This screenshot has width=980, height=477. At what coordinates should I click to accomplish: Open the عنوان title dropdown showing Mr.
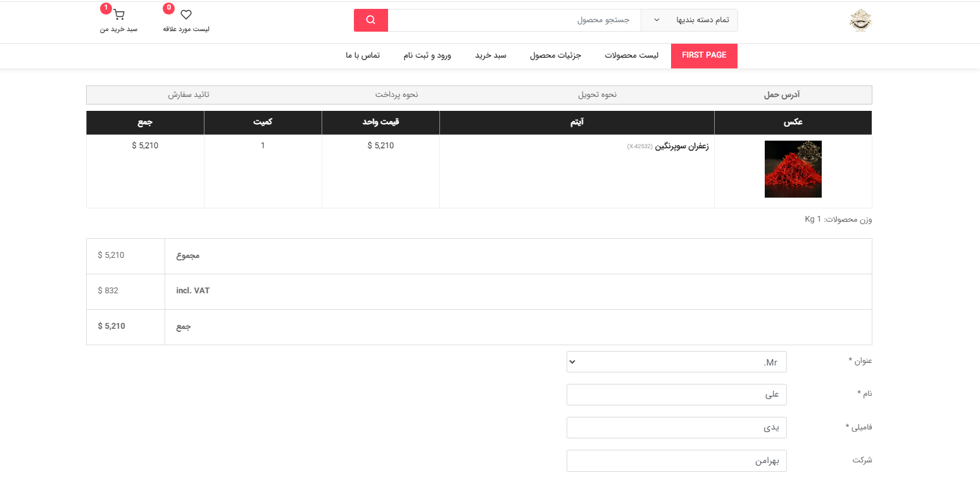click(676, 362)
